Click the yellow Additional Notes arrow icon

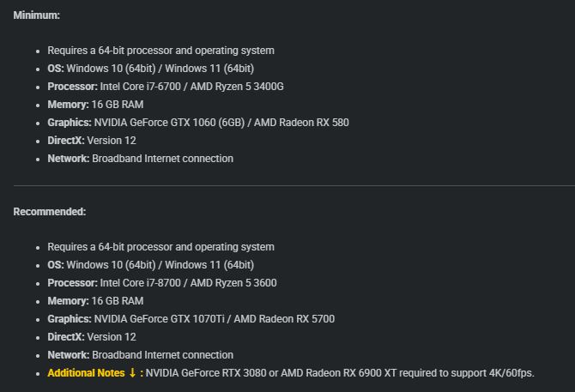tap(132, 373)
